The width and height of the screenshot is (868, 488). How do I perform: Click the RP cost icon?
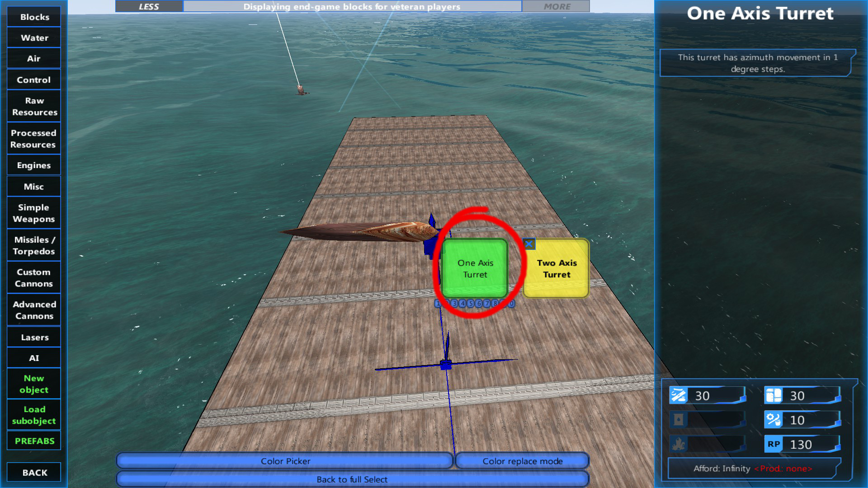pos(773,445)
